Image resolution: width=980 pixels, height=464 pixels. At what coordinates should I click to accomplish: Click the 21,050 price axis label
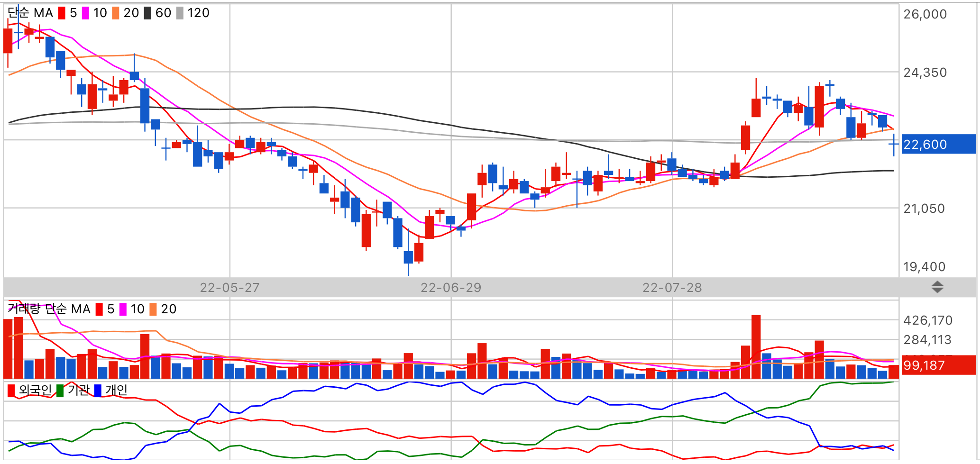[924, 209]
